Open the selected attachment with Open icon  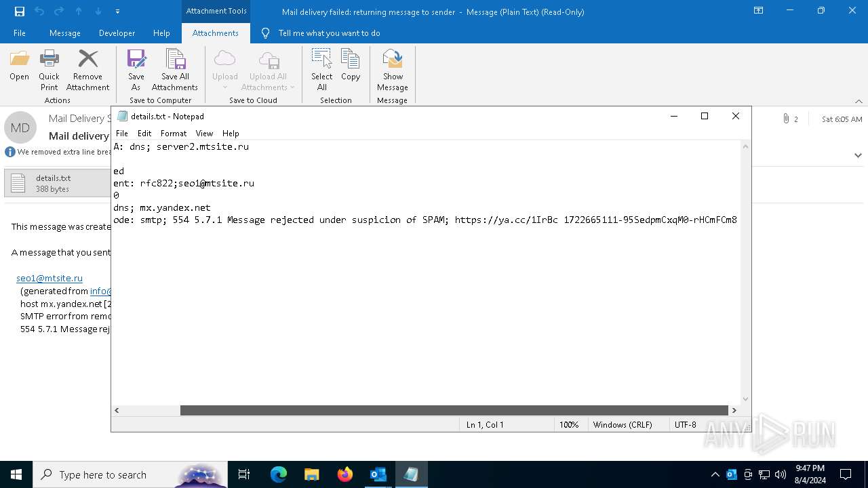click(19, 66)
